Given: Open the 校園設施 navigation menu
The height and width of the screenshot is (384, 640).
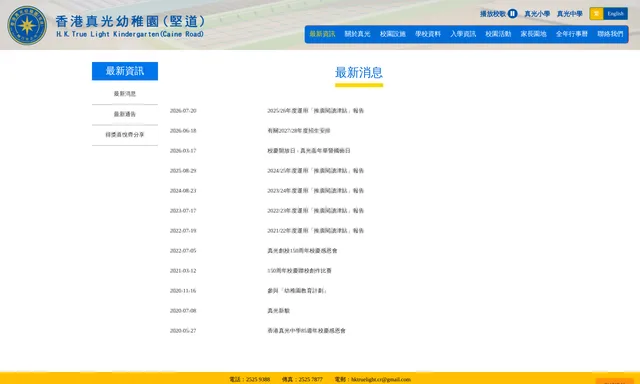Looking at the screenshot, I should 393,34.
